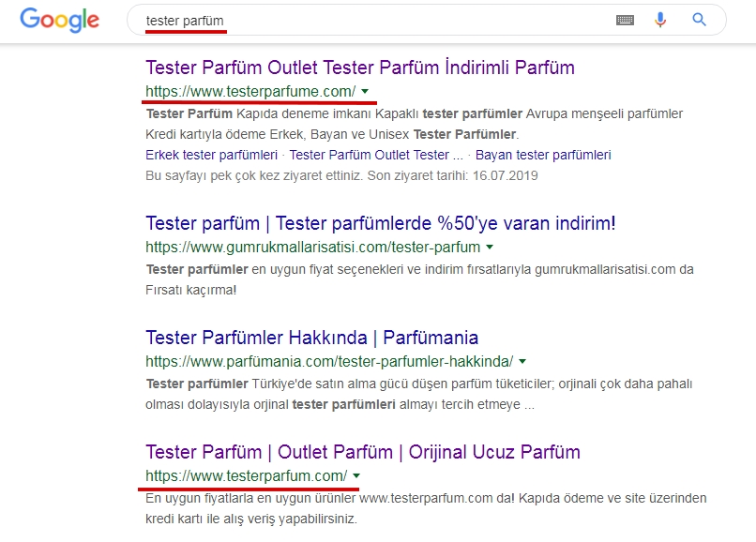Open 'Tester Parfümler Hakkında | Parfümania' result
The image size is (756, 542).
pyautogui.click(x=311, y=338)
